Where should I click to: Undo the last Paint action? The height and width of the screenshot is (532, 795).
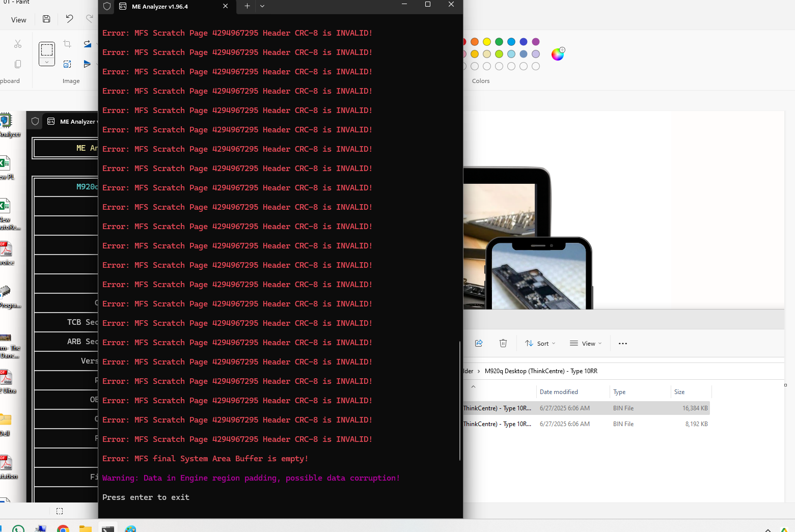click(x=69, y=19)
